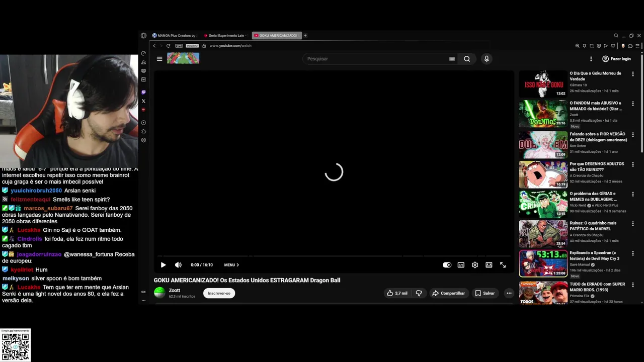Screen dimensions: 644x362
Task: Open options for 'O Dia Que o Goku Morreu'
Action: 633,74
